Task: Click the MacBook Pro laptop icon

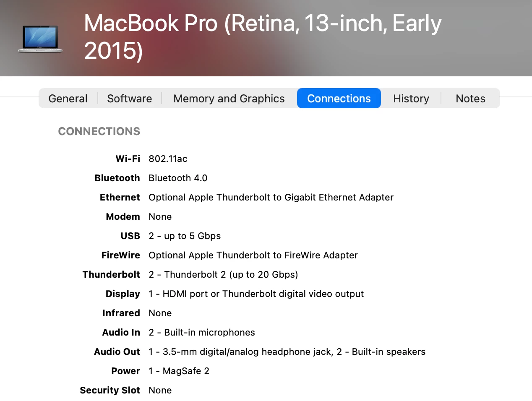Action: pyautogui.click(x=40, y=39)
